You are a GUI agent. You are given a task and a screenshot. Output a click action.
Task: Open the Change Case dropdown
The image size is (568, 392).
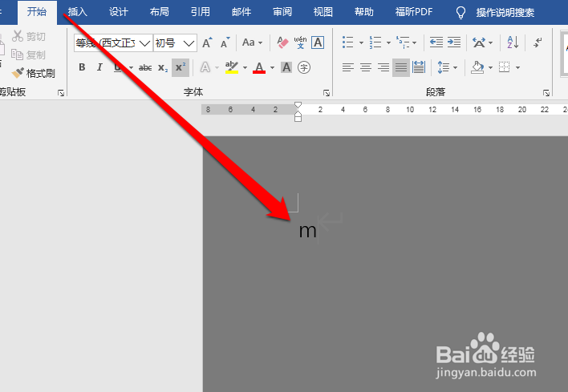point(252,42)
